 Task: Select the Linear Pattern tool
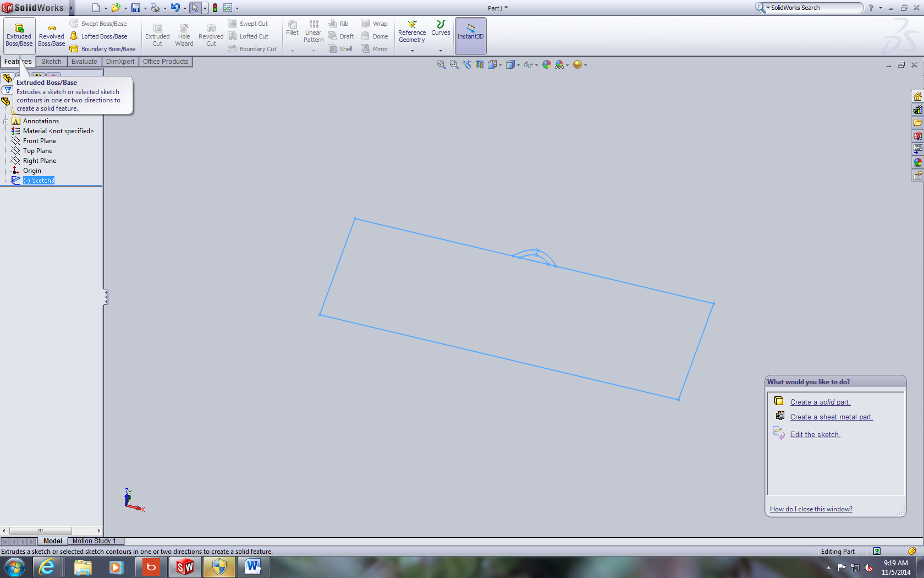[313, 31]
